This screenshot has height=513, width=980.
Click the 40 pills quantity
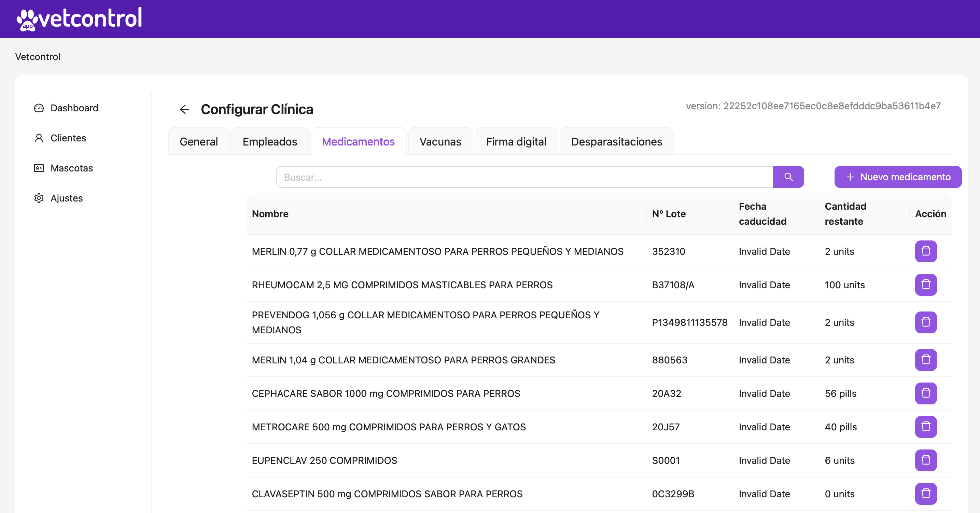(841, 427)
